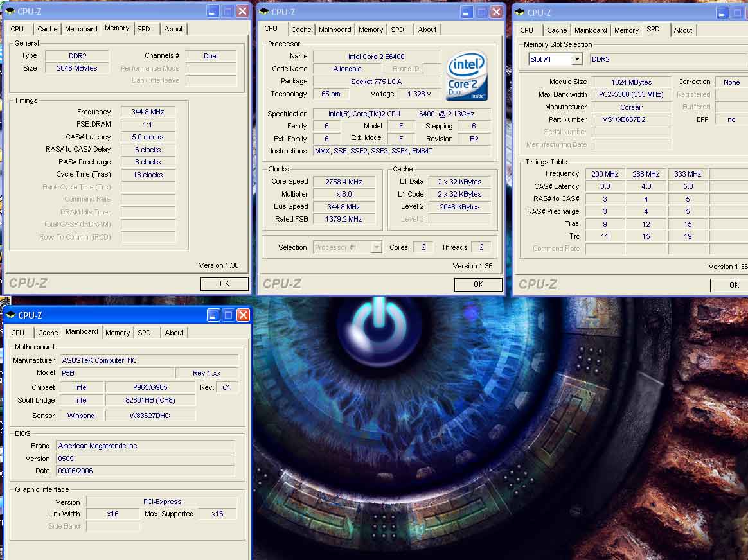The image size is (748, 560).
Task: Click the CPU-Z title icon in the processor window
Action: point(264,12)
